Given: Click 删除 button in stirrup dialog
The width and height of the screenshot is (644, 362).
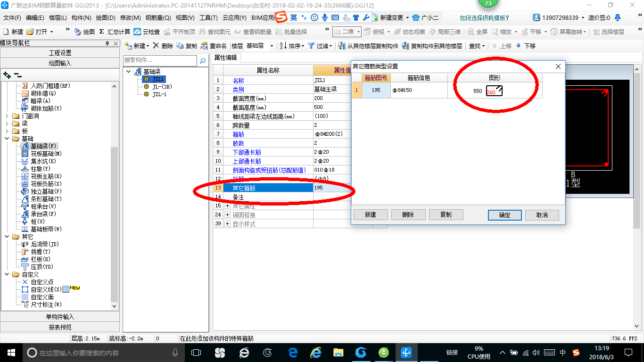Looking at the screenshot, I should 408,215.
